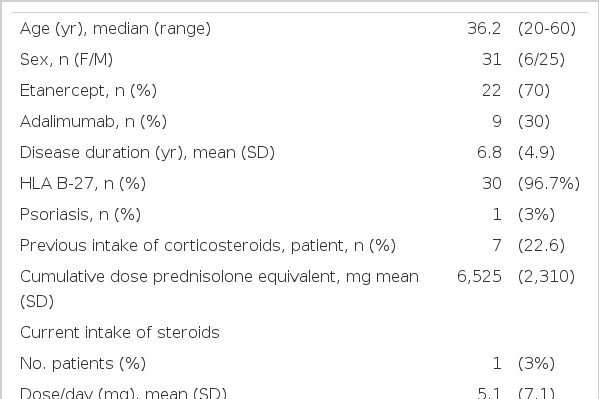Click 'Previous intake of corticosteroids' row label
Screen dimensions: 599x399
208,245
